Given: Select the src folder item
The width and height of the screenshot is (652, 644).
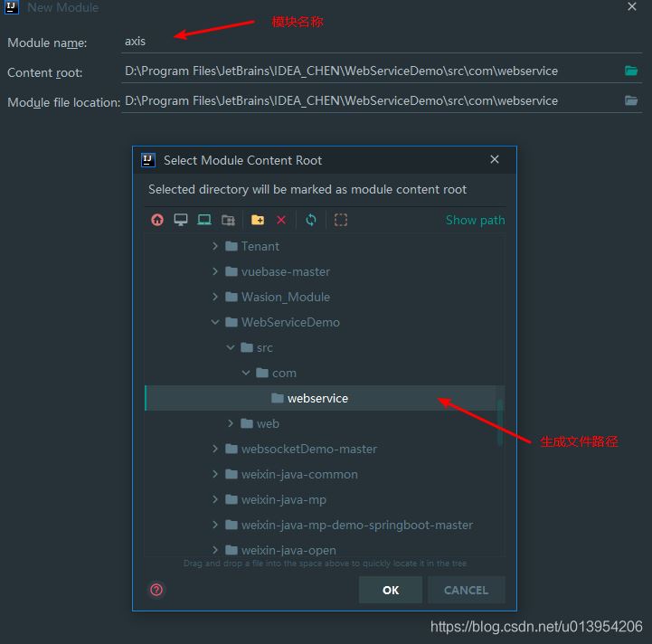Looking at the screenshot, I should (x=257, y=347).
